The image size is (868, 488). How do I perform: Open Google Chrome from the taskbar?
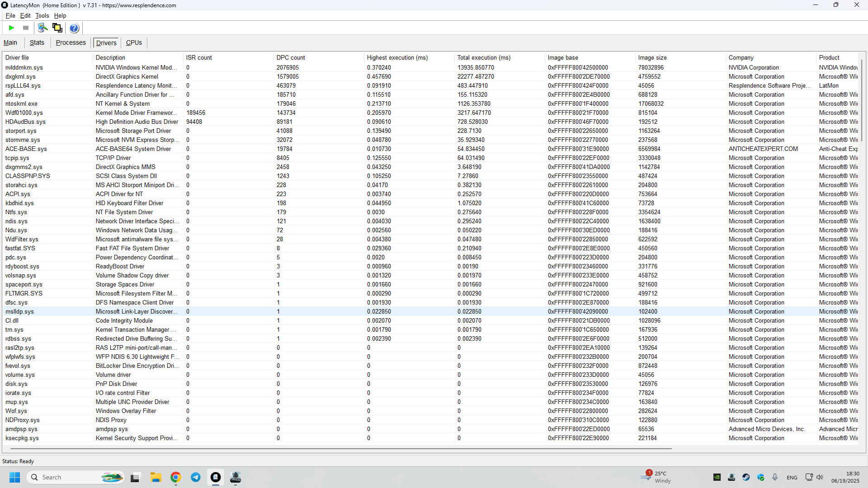click(x=176, y=477)
